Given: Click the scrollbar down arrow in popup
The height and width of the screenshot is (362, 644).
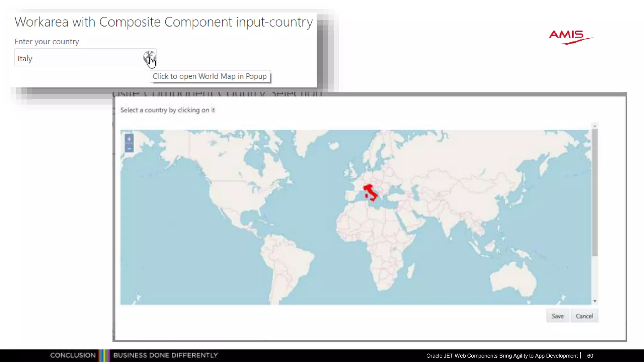Looking at the screenshot, I should click(x=595, y=301).
